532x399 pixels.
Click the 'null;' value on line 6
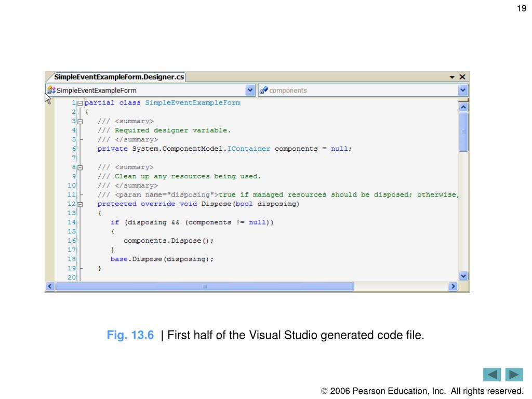[341, 149]
